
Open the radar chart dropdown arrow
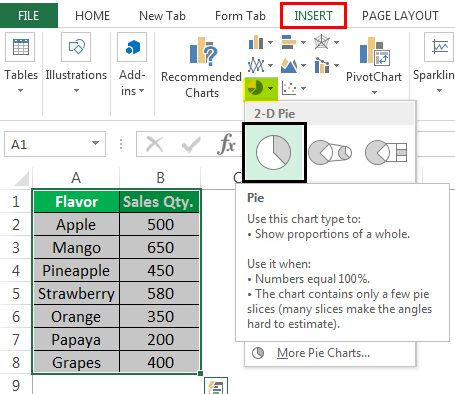[337, 42]
